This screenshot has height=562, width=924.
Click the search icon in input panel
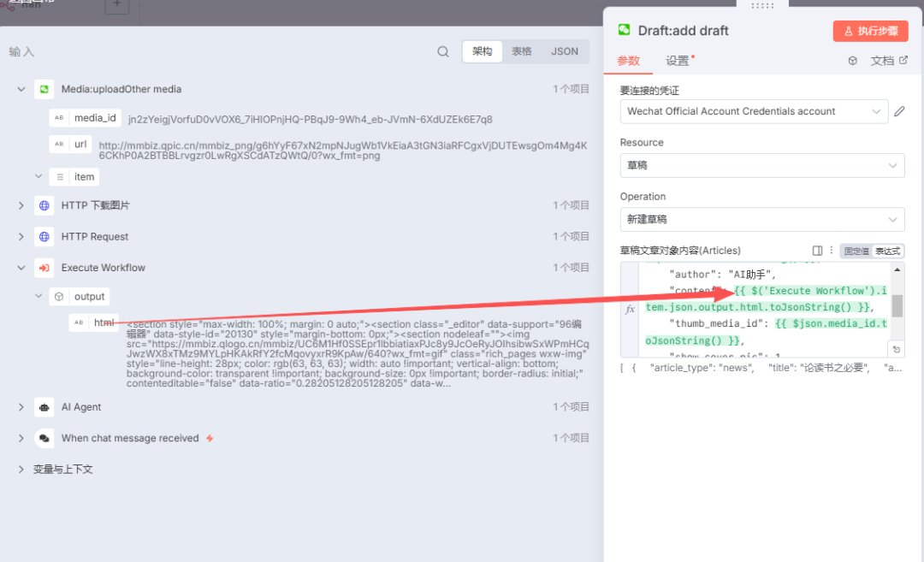coord(443,52)
